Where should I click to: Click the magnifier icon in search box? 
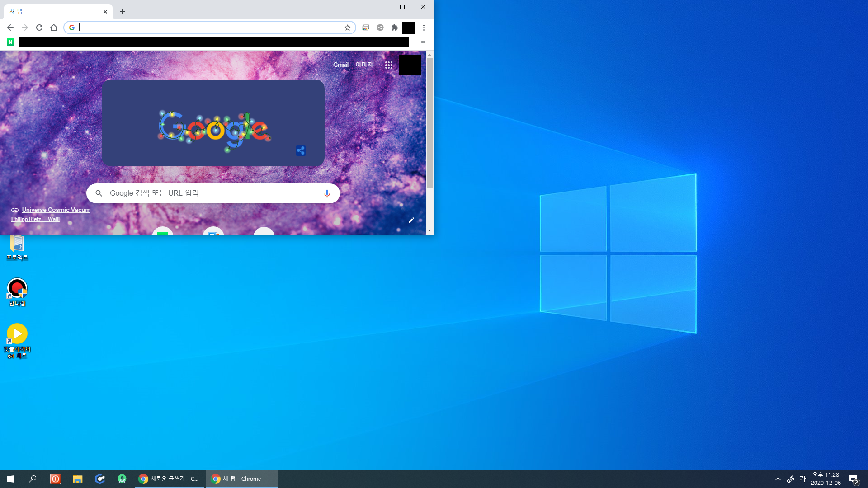[x=99, y=193]
